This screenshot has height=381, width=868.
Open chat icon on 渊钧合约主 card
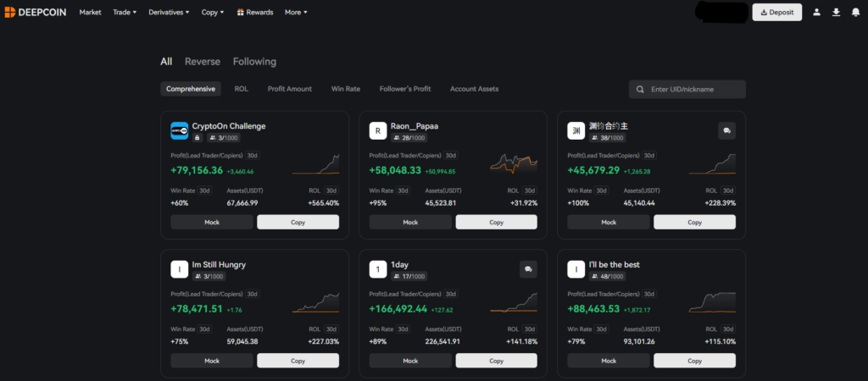pyautogui.click(x=726, y=130)
